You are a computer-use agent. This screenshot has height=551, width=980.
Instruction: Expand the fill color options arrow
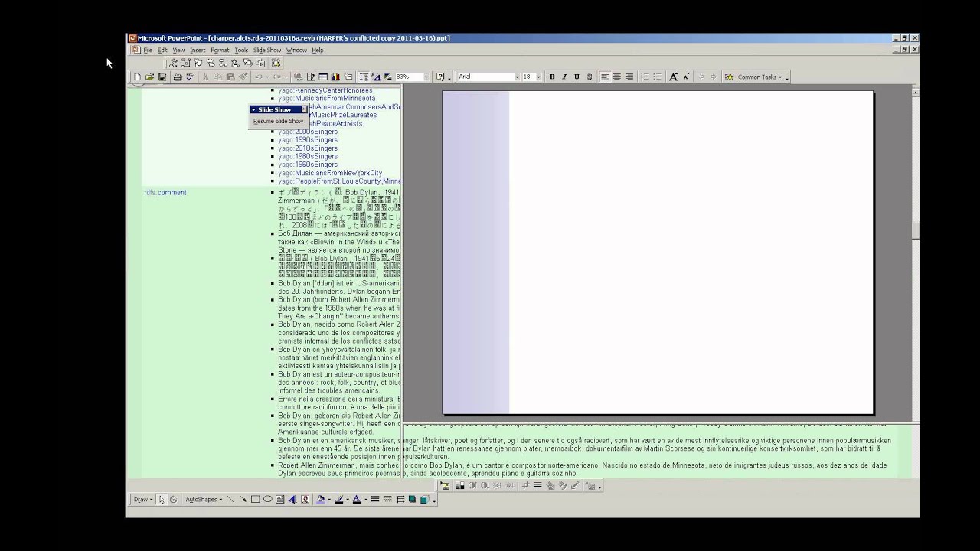coord(329,500)
